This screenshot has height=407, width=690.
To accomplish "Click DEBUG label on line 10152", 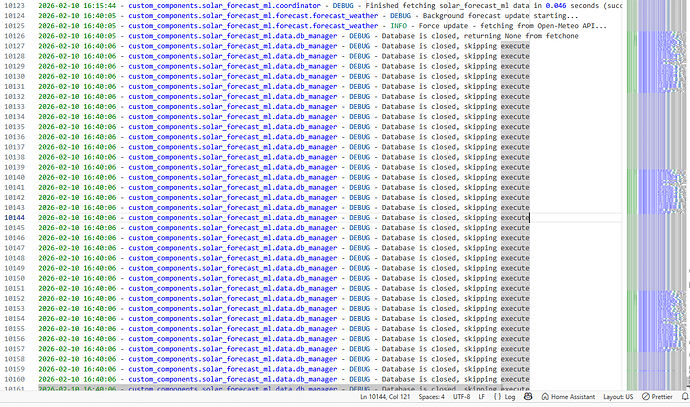I will click(x=360, y=298).
